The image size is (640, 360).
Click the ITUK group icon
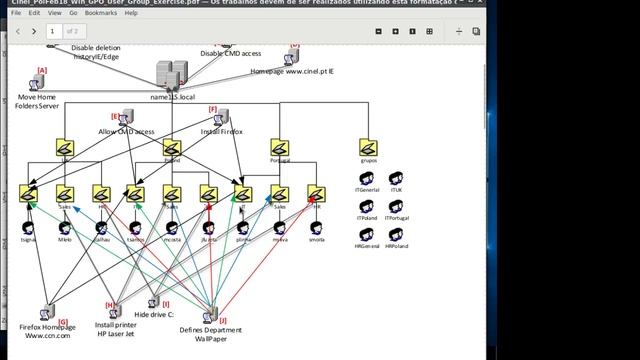point(396,179)
